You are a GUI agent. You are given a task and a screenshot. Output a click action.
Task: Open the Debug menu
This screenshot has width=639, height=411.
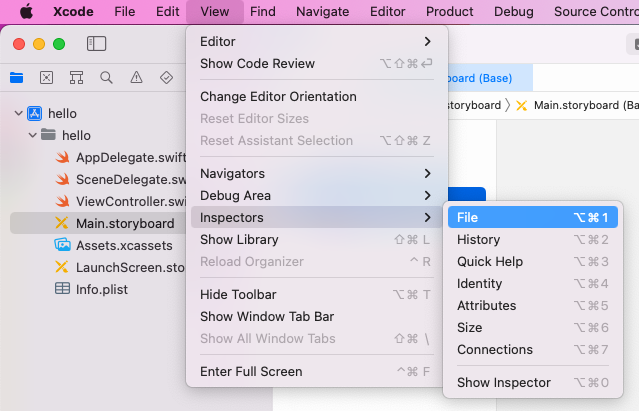tap(513, 11)
